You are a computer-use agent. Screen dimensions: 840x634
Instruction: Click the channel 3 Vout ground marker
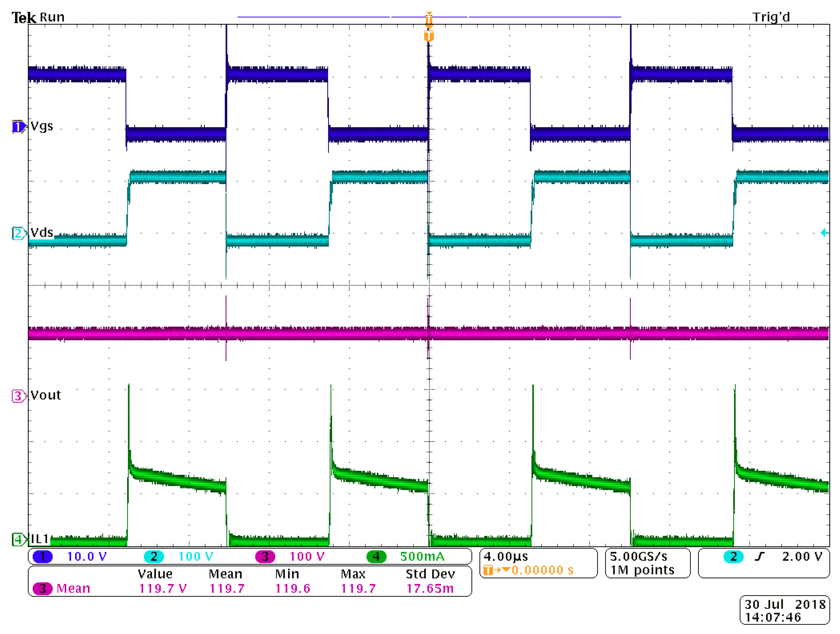click(x=18, y=396)
